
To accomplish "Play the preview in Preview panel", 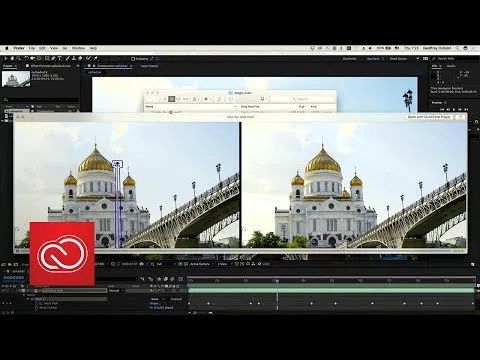I will [454, 109].
